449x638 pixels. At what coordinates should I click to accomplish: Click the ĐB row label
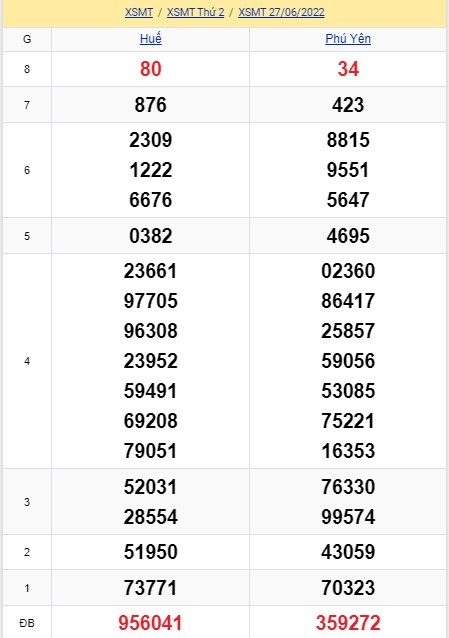coord(27,623)
